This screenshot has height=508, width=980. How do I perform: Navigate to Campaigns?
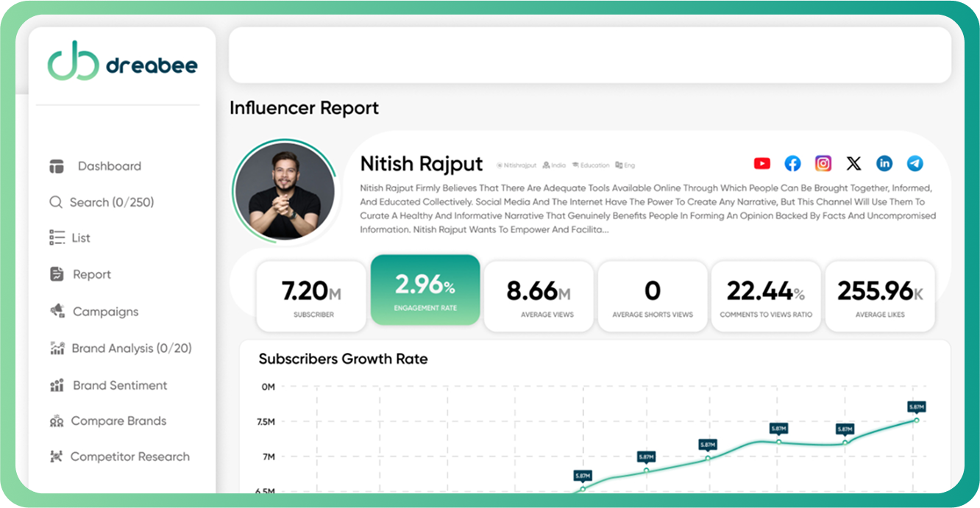click(x=104, y=312)
